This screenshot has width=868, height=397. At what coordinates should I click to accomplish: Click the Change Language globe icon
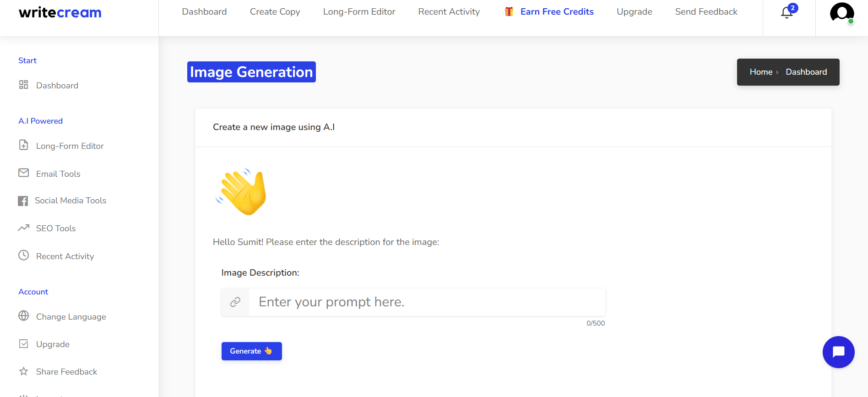click(24, 316)
